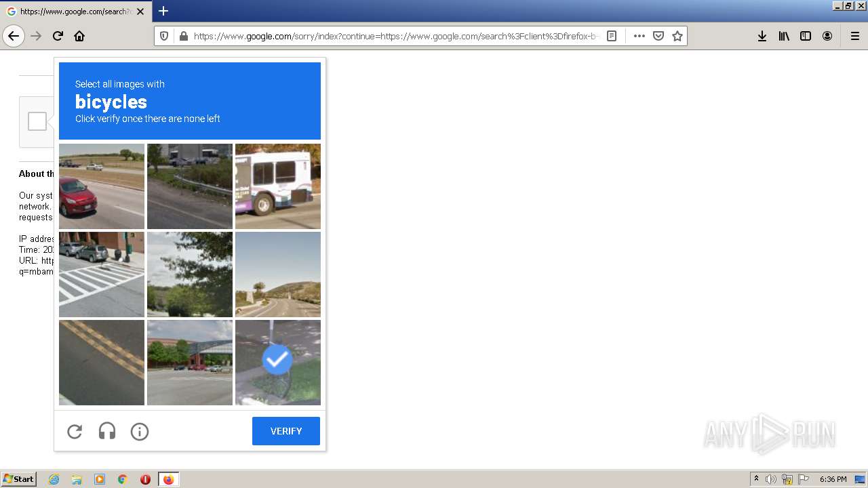Viewport: 868px width, 488px height.
Task: Select the red car image tile
Action: (102, 186)
